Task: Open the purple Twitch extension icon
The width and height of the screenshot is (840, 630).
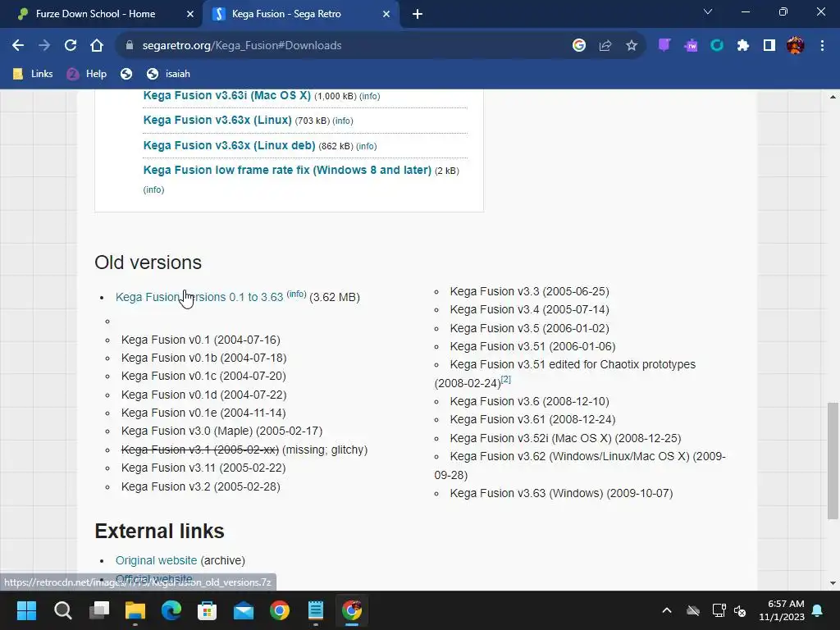Action: 664,46
